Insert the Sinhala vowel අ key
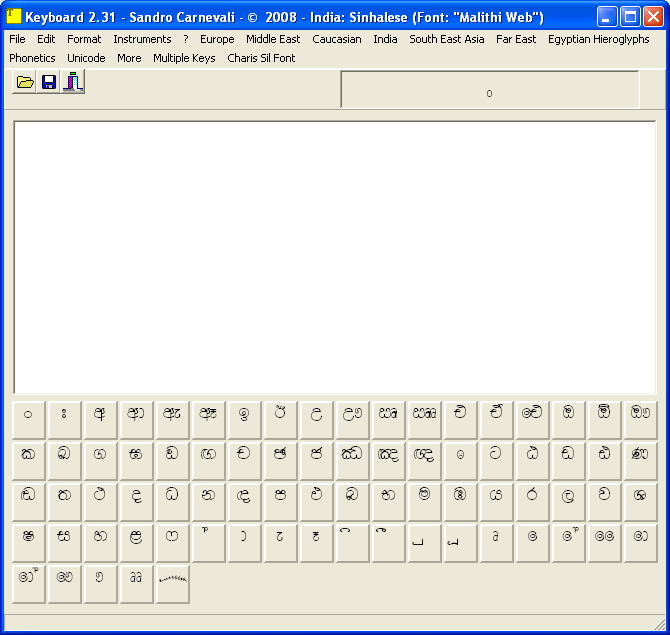Screen dimensions: 670x635 [x=100, y=420]
